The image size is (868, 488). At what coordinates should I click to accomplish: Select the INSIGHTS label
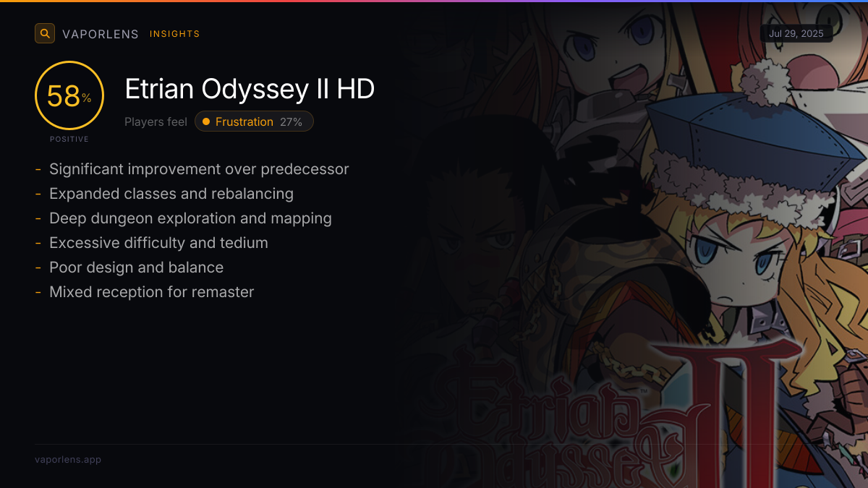(x=175, y=34)
